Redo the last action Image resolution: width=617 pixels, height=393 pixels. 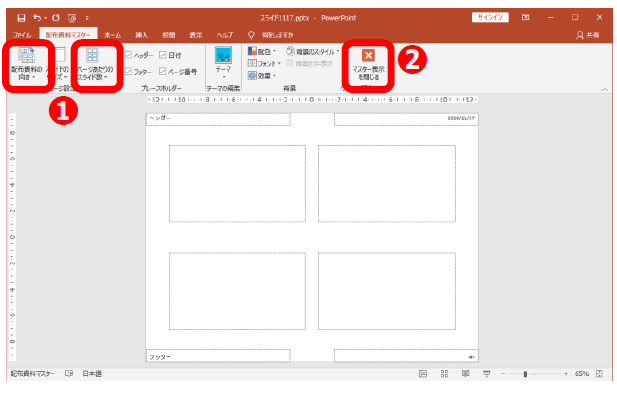tap(56, 18)
